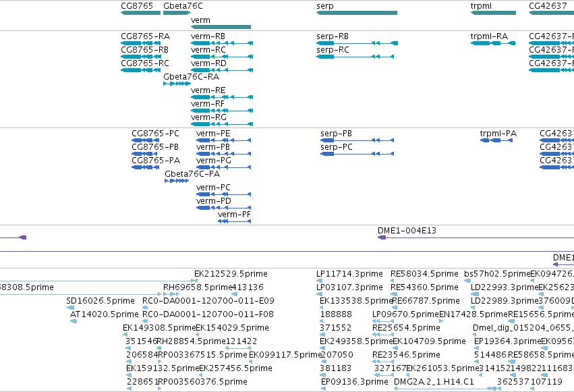The height and width of the screenshot is (392, 574).
Task: Select RC0-DA0001-120700-011-E09 entry
Action: coord(208,301)
